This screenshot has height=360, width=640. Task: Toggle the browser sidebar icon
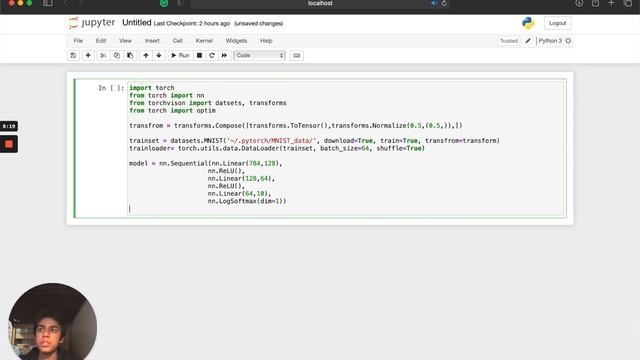[48, 3]
